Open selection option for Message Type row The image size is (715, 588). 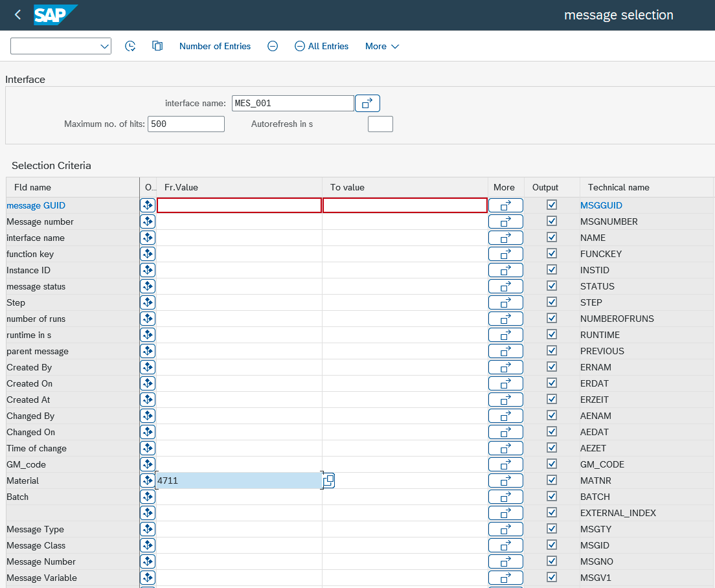coord(148,528)
